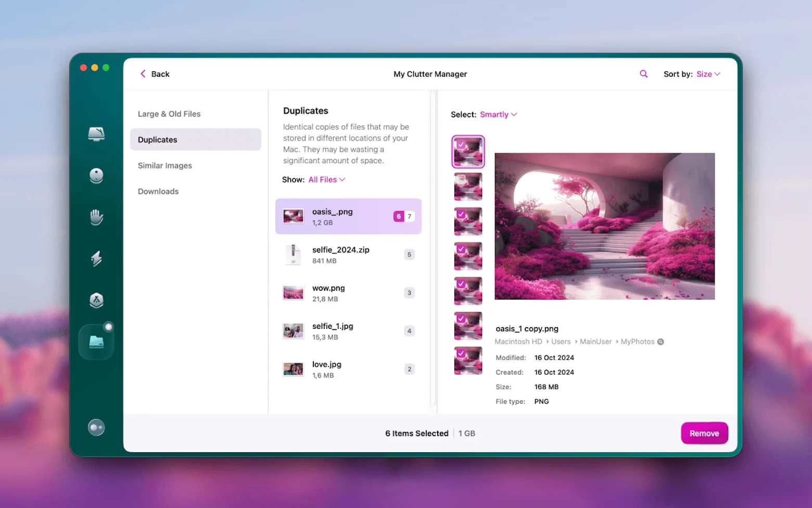This screenshot has height=508, width=812.
Task: Select the Protection hand icon in sidebar
Action: [x=96, y=217]
